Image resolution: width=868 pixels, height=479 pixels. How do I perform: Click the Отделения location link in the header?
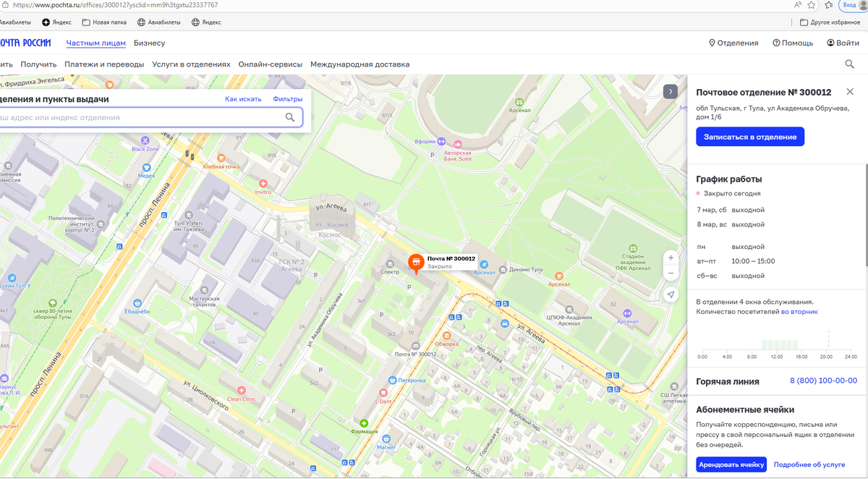point(733,43)
